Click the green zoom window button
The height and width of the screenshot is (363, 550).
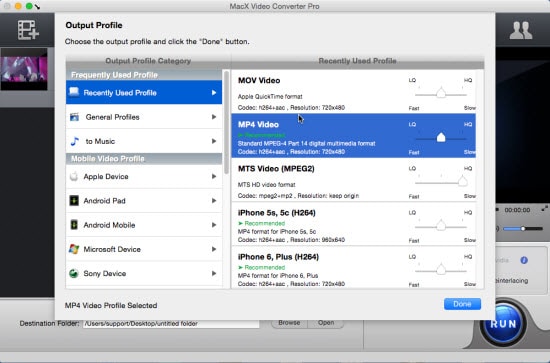pyautogui.click(x=29, y=6)
